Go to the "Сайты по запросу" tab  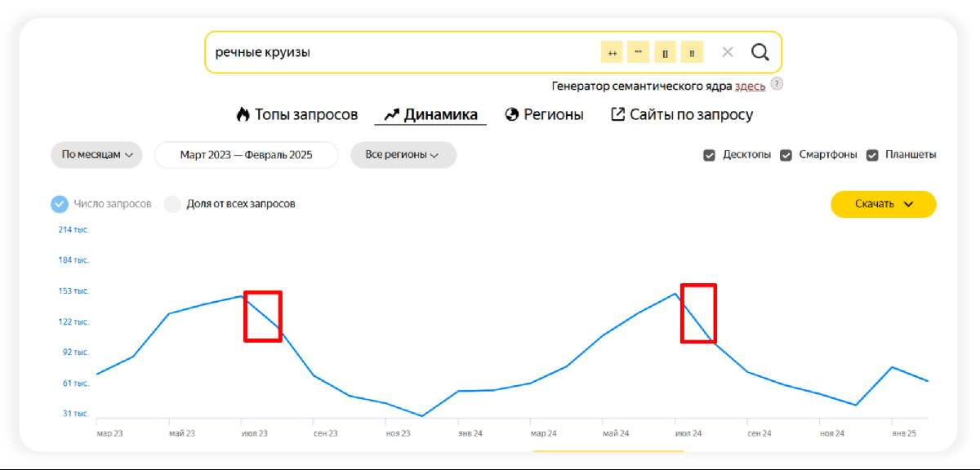682,115
